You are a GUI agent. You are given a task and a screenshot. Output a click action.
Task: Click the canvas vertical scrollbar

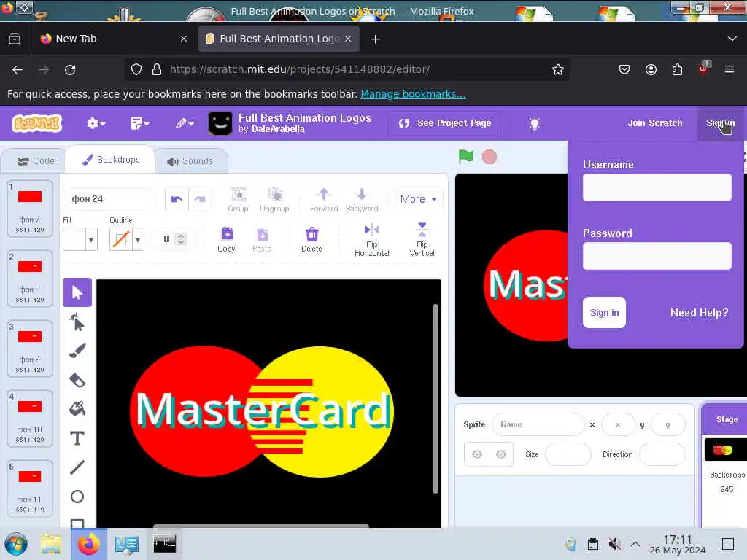435,399
